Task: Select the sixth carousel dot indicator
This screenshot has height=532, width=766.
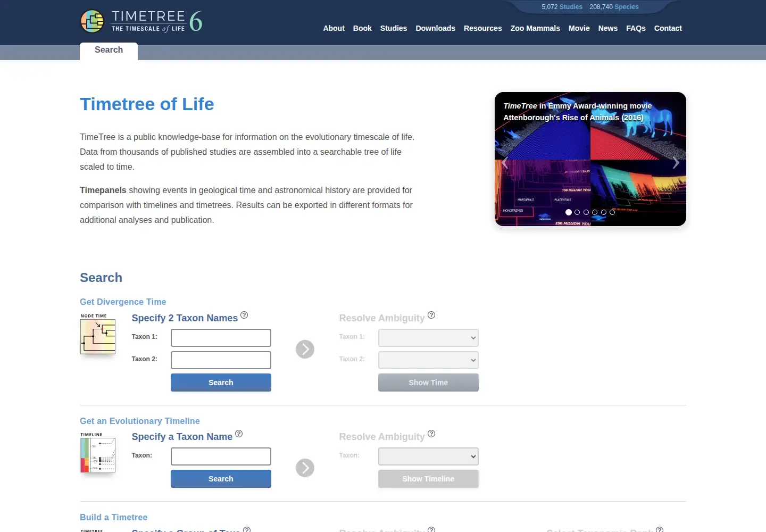Action: (612, 212)
